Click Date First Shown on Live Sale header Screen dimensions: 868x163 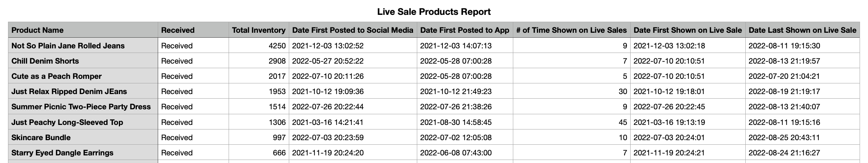[x=687, y=30]
